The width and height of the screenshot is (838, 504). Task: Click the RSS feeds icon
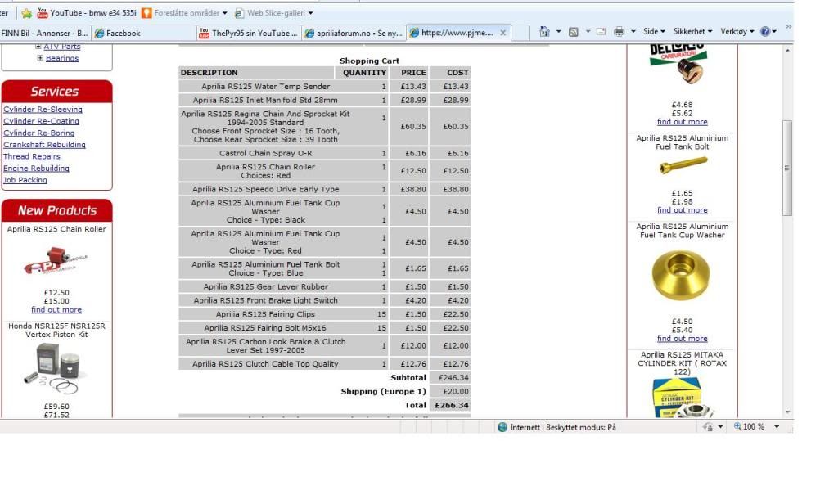(x=574, y=32)
